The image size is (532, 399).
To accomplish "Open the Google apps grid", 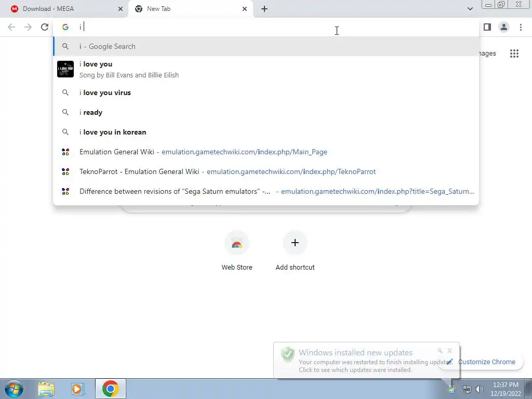I will pos(514,54).
